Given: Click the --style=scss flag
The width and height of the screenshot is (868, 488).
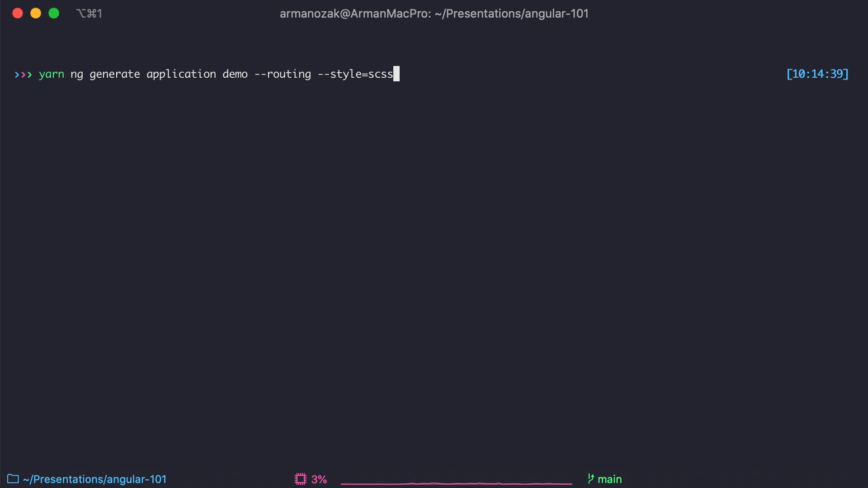Looking at the screenshot, I should tap(355, 74).
